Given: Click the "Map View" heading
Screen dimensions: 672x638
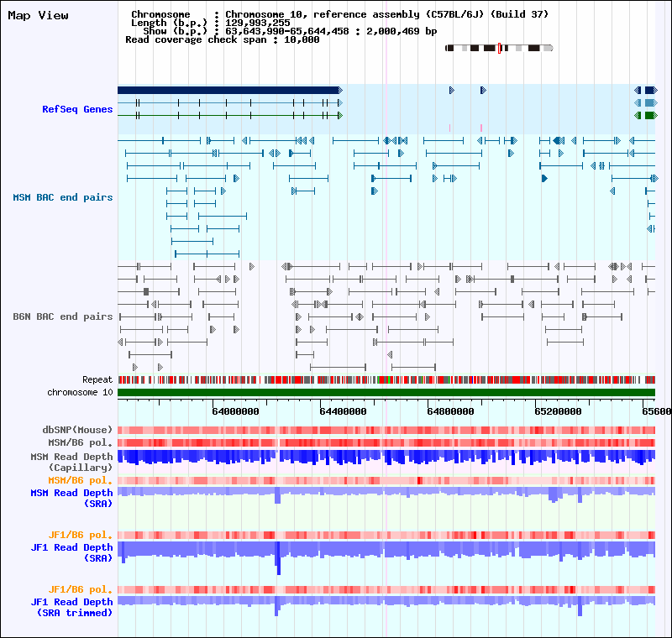Looking at the screenshot, I should click(38, 15).
